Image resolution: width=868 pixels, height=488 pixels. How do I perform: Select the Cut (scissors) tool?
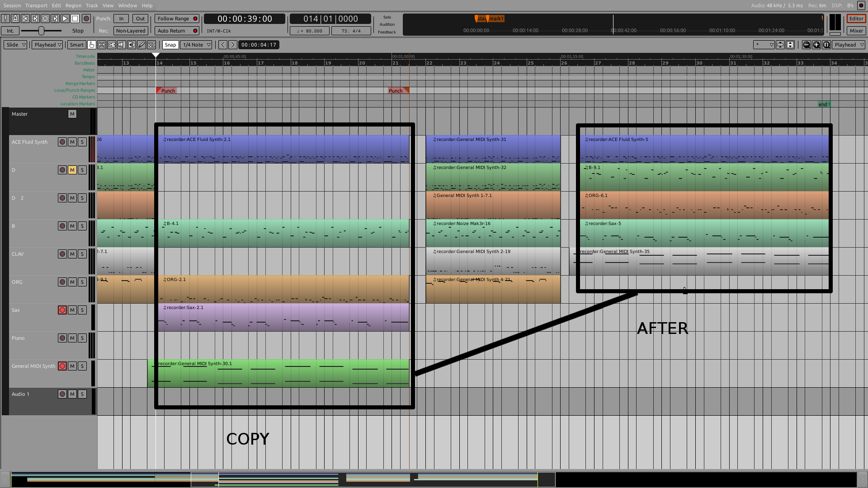pyautogui.click(x=112, y=45)
